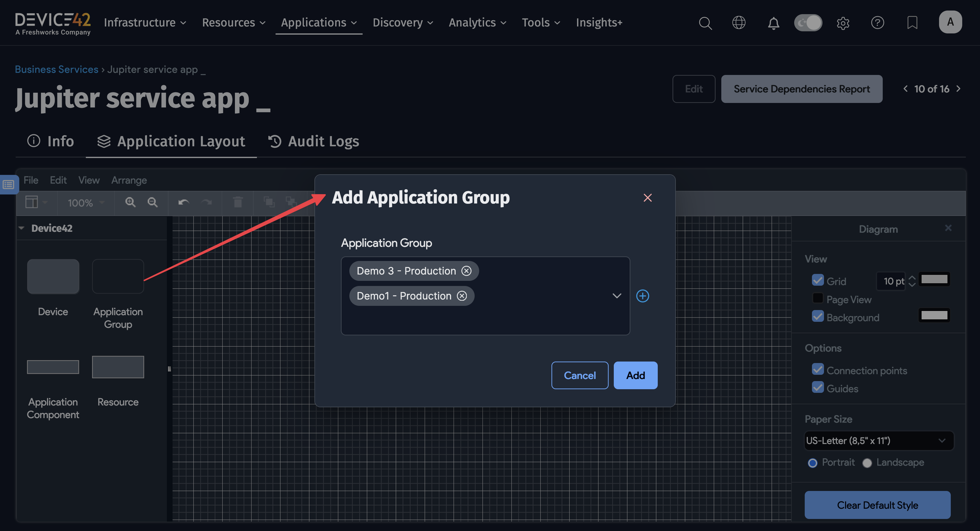Expand the Application Group selection dropdown
Viewport: 980px width, 531px height.
pos(617,296)
